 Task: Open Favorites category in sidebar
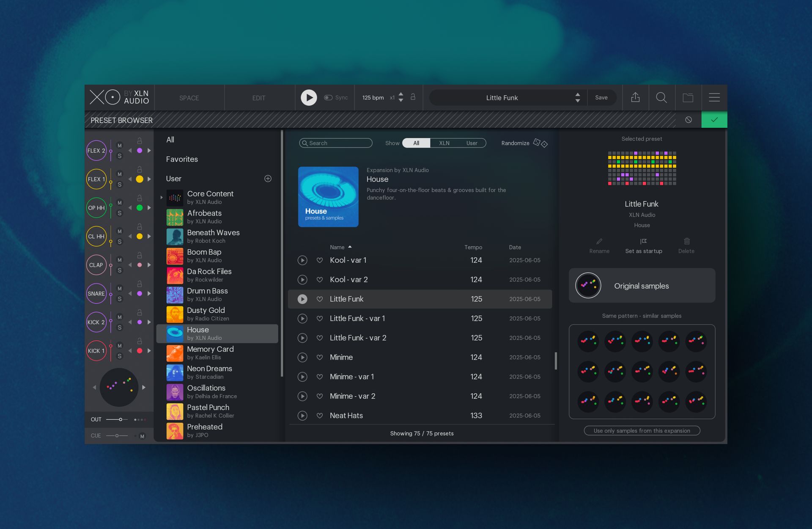pos(182,159)
